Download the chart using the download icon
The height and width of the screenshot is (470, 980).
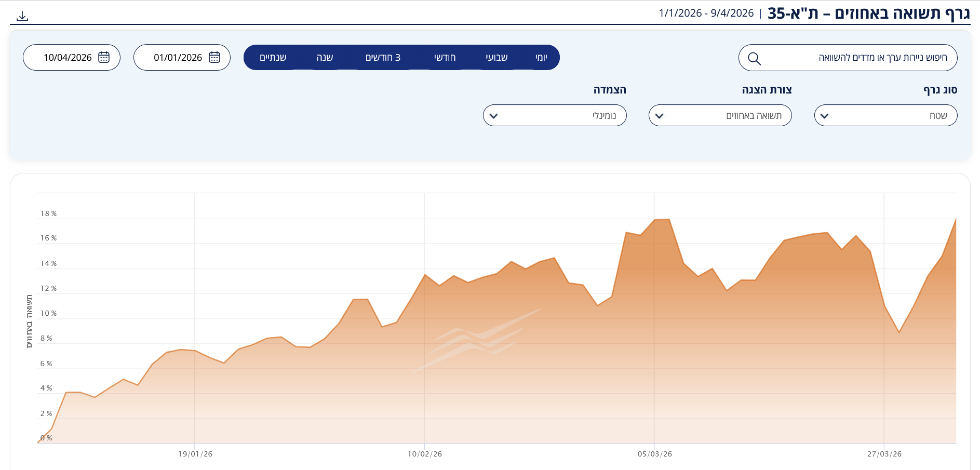[22, 16]
